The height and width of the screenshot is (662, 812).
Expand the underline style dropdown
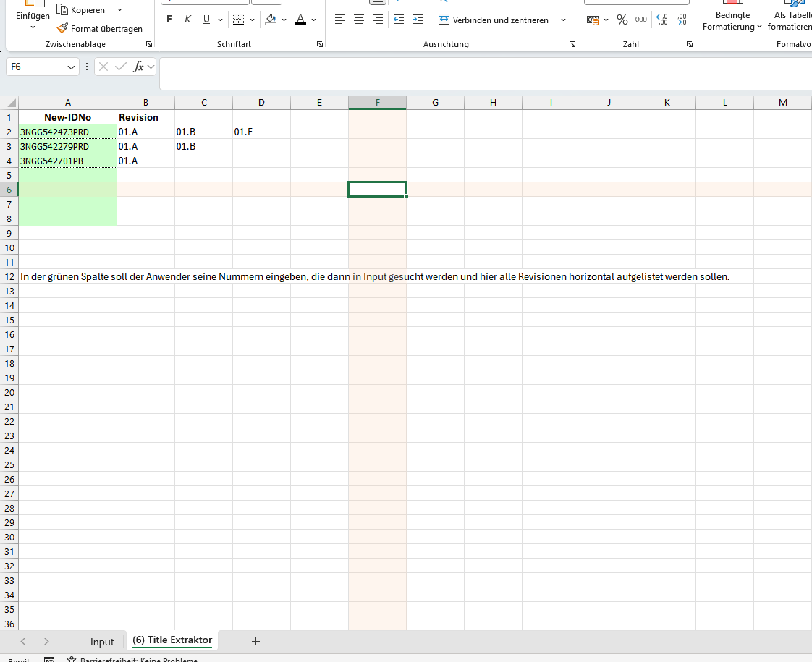click(220, 20)
